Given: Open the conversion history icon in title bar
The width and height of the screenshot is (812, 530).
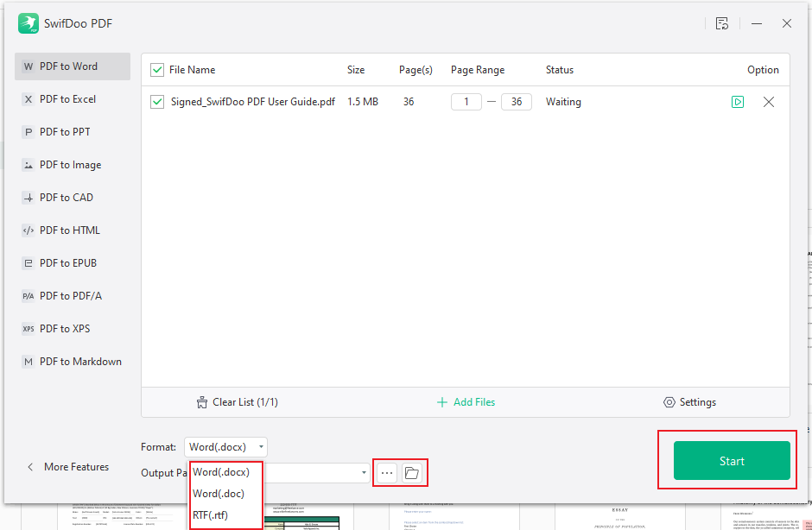Looking at the screenshot, I should click(722, 23).
